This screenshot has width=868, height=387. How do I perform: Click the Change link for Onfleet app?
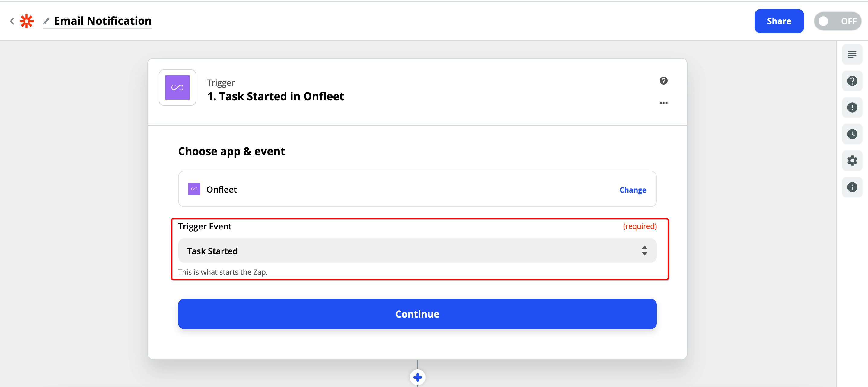[x=633, y=190]
